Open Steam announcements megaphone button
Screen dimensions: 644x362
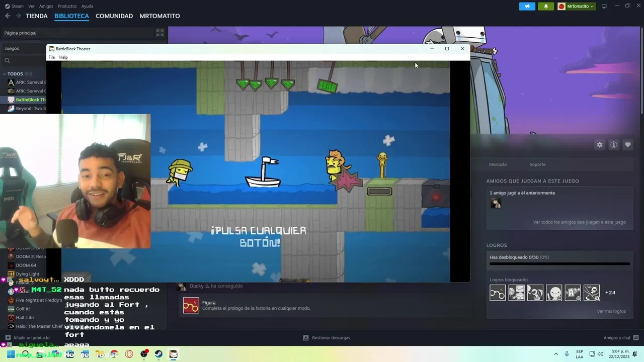(x=527, y=6)
